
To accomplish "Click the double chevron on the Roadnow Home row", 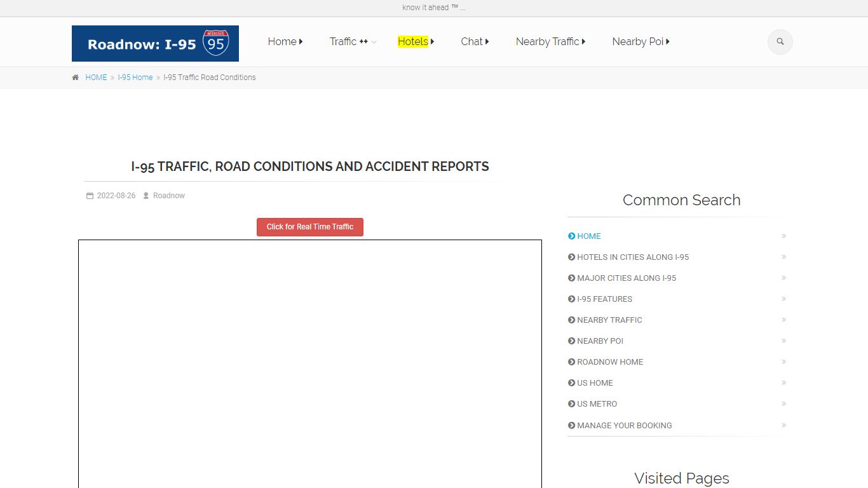I will [x=783, y=362].
